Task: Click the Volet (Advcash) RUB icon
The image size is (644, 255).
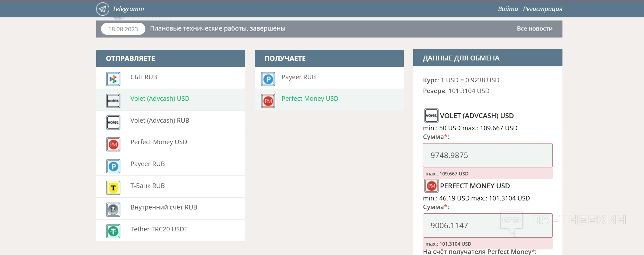Action: pyautogui.click(x=113, y=123)
